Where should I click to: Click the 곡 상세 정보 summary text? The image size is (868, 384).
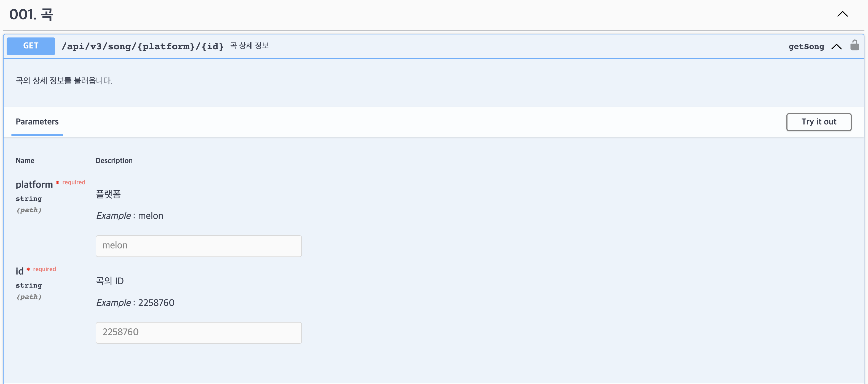[x=249, y=46]
